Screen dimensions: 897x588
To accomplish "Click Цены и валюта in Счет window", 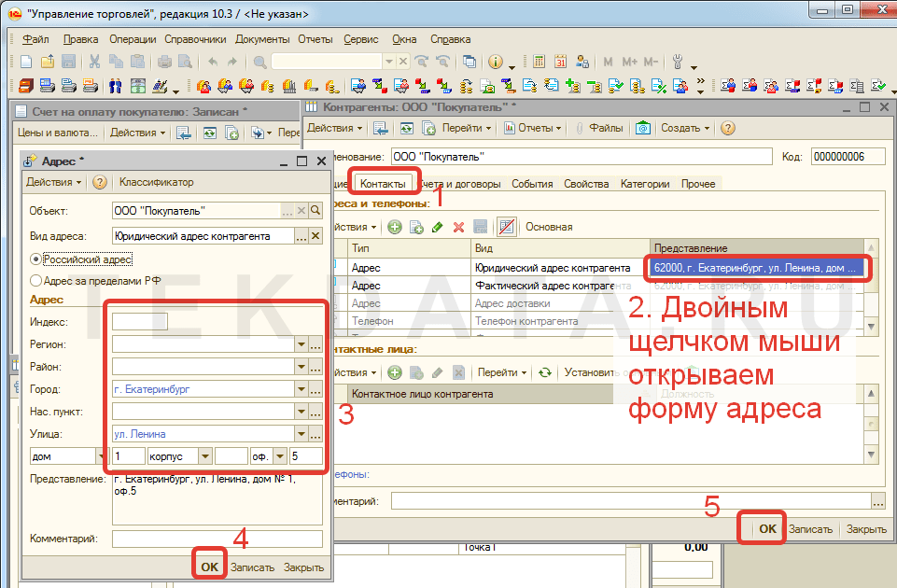I will (57, 133).
